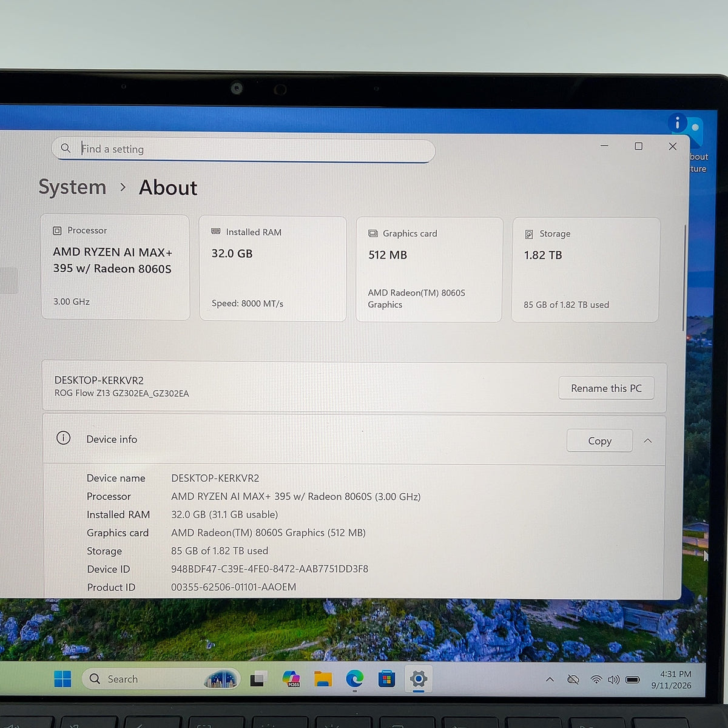The image size is (728, 728).
Task: Launch Microsoft 365 Copilot from taskbar
Action: pos(291,679)
